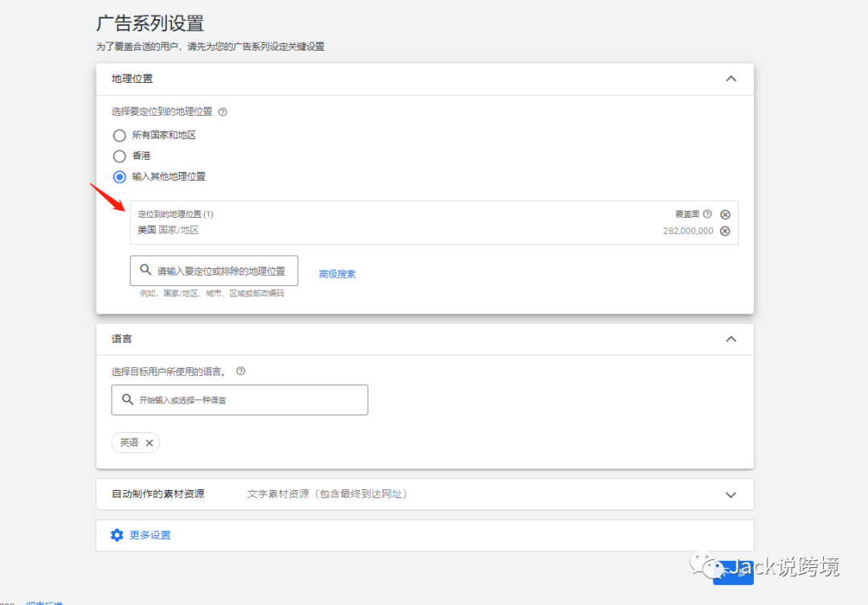Screen dimensions: 868x605
Task: Select 输入其他地理位置 radio button
Action: pyautogui.click(x=119, y=177)
